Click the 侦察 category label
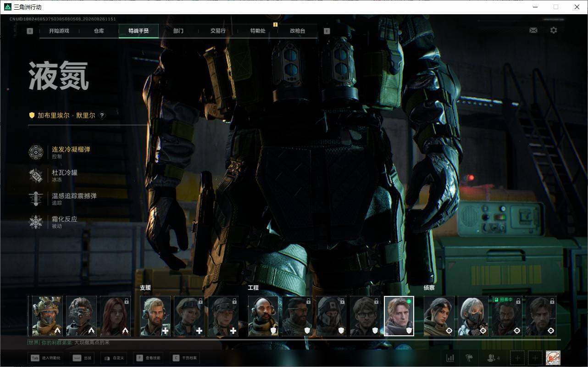This screenshot has height=367, width=588. [x=429, y=288]
